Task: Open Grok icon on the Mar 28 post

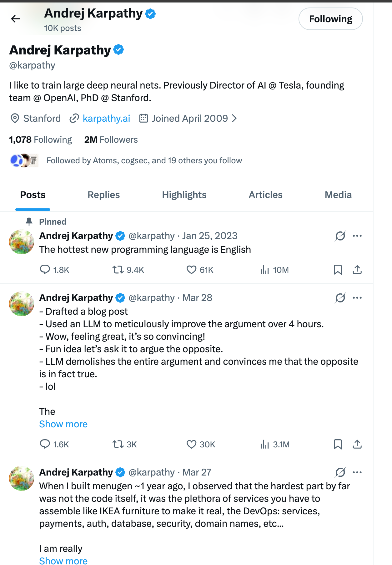Action: (x=340, y=298)
